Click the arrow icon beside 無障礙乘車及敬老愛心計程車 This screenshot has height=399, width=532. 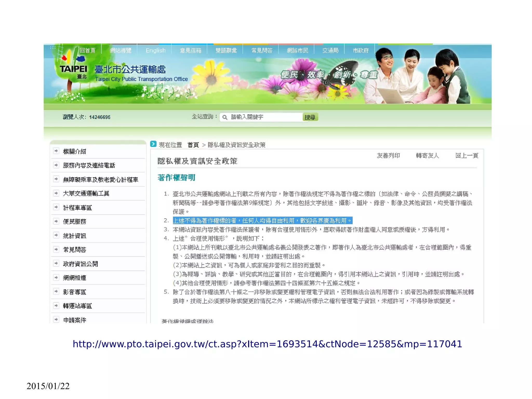[56, 179]
